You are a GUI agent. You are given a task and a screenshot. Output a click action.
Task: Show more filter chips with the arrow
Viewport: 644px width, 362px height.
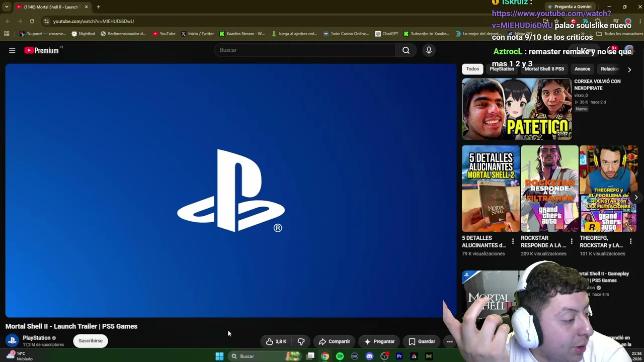[x=629, y=69]
